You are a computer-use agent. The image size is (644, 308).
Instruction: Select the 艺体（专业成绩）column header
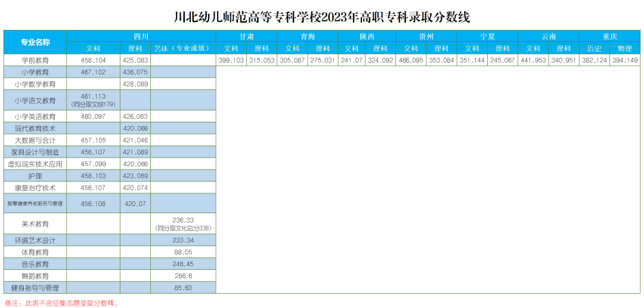tap(183, 48)
